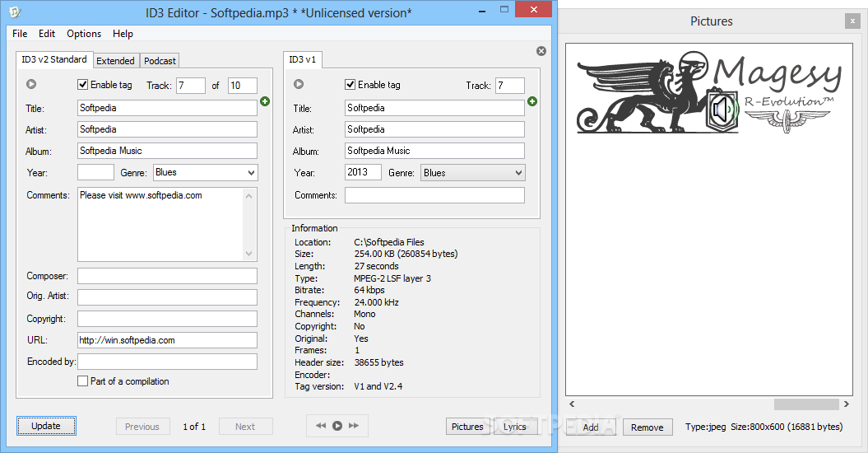868x453 pixels.
Task: Click the Encoded by field
Action: [167, 362]
